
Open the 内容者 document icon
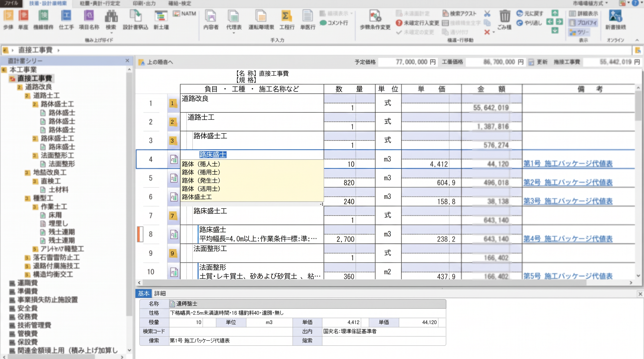point(211,16)
